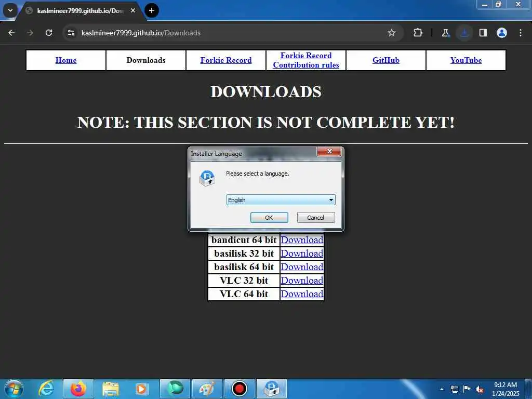532x399 pixels.
Task: Open the tab search chevron
Action: pos(10,10)
